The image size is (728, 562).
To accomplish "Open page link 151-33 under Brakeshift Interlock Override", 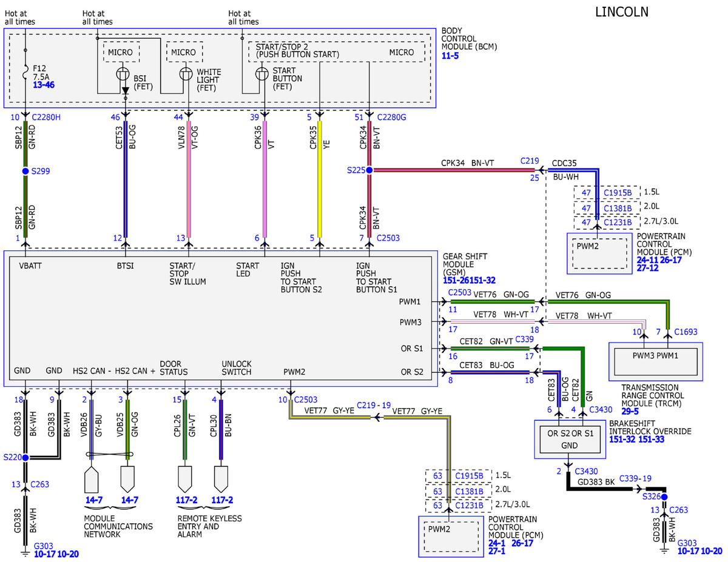I will pyautogui.click(x=651, y=440).
